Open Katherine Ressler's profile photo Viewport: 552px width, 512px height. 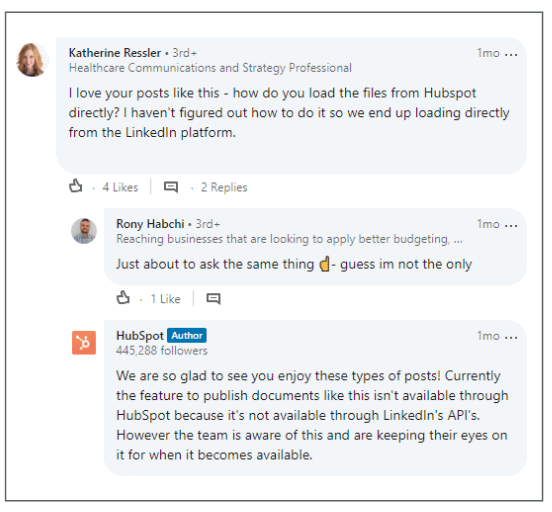[32, 60]
